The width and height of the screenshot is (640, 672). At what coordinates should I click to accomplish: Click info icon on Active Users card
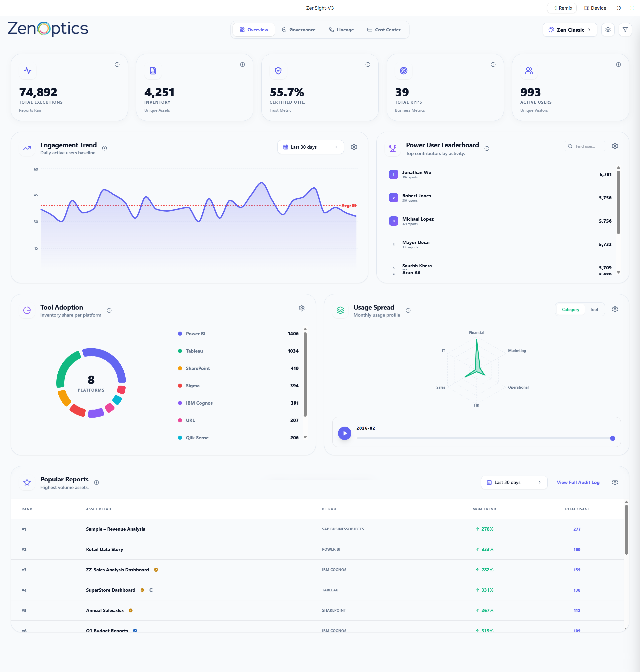tap(618, 64)
